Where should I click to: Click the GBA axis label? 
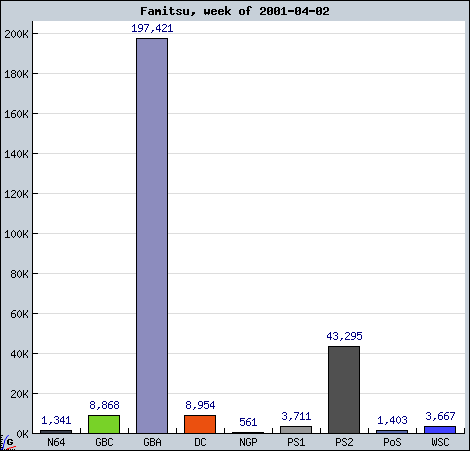point(152,442)
